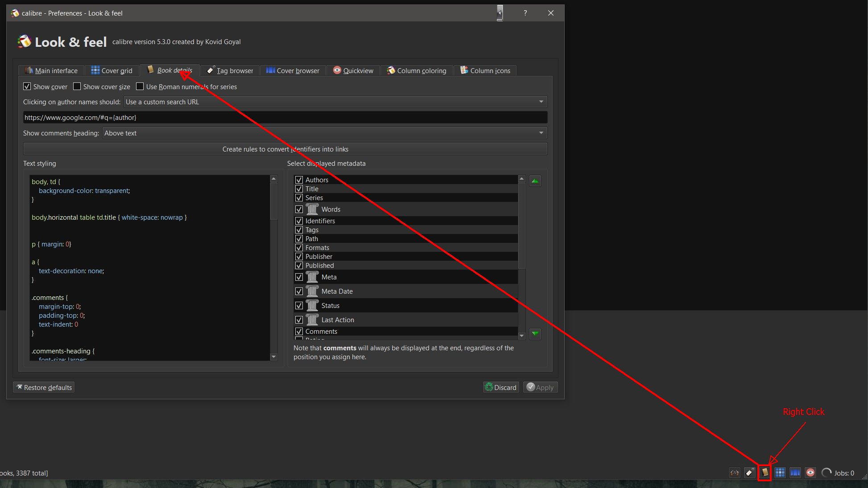868x488 pixels.
Task: Open author names click action dropdown
Action: (335, 102)
